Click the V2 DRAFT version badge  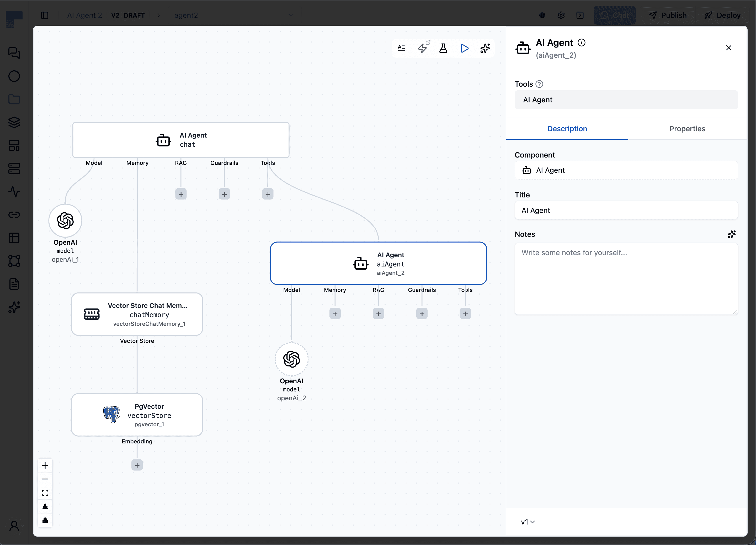(128, 15)
